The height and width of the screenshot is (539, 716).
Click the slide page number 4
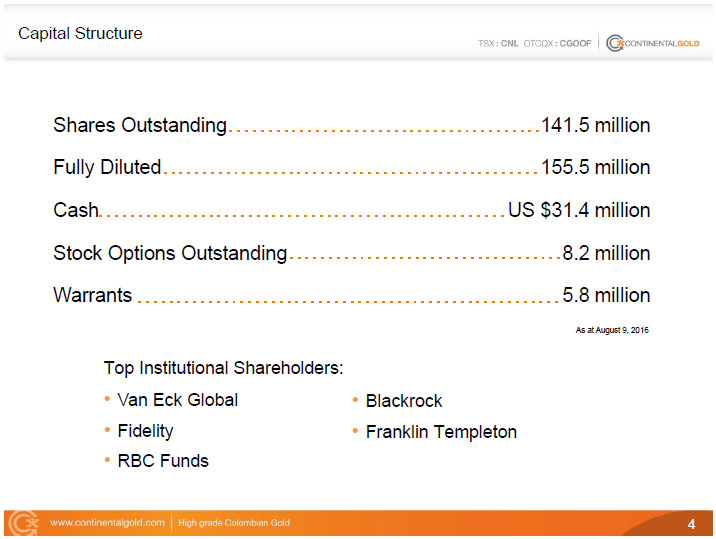tap(691, 525)
